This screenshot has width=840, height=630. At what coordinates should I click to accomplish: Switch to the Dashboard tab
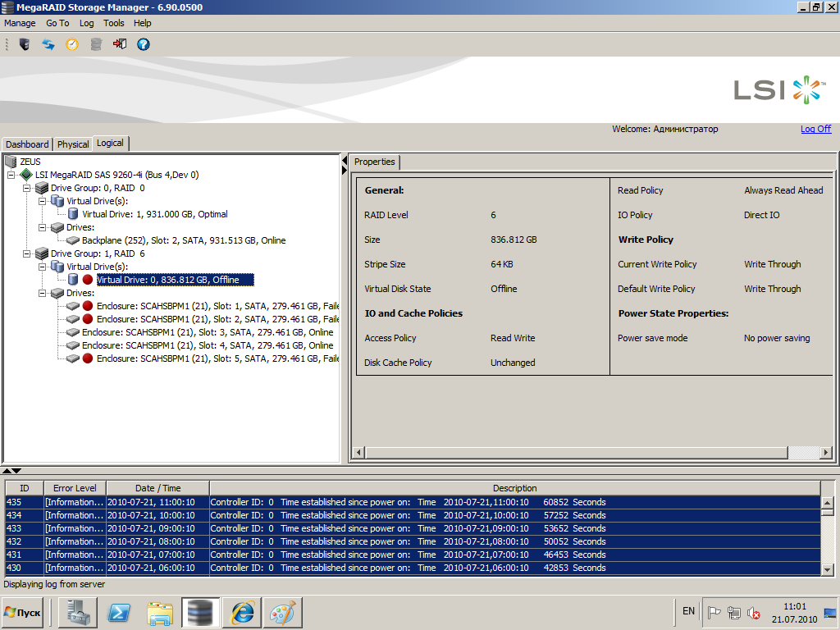pyautogui.click(x=27, y=144)
